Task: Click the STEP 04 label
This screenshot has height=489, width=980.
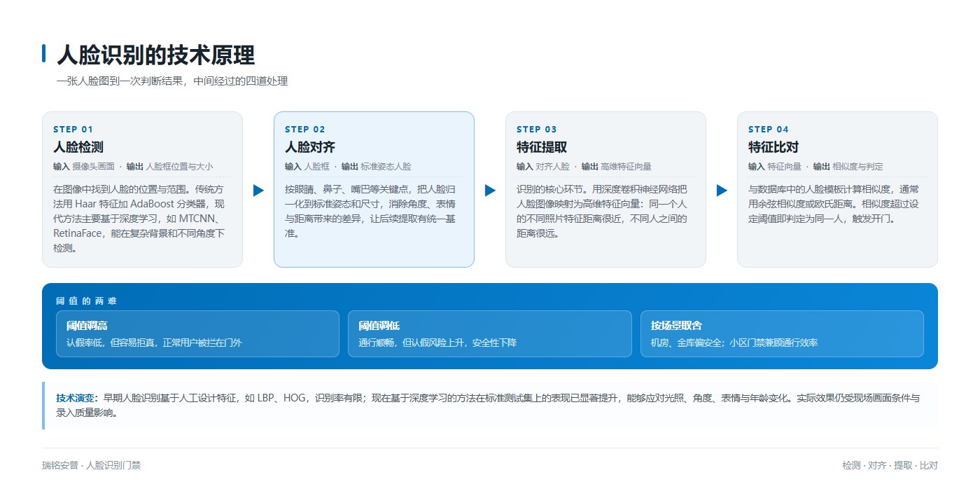Action: click(768, 129)
